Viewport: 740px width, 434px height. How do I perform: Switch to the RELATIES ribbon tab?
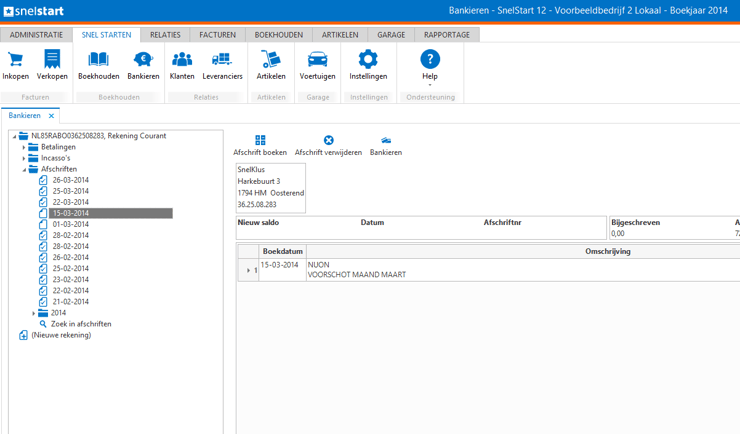(165, 35)
